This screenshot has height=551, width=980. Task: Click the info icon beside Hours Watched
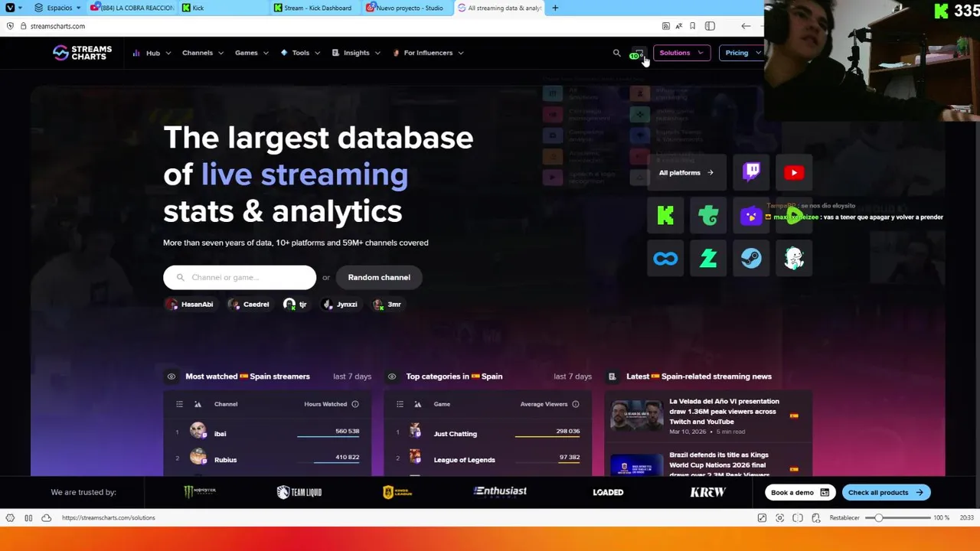click(x=355, y=404)
